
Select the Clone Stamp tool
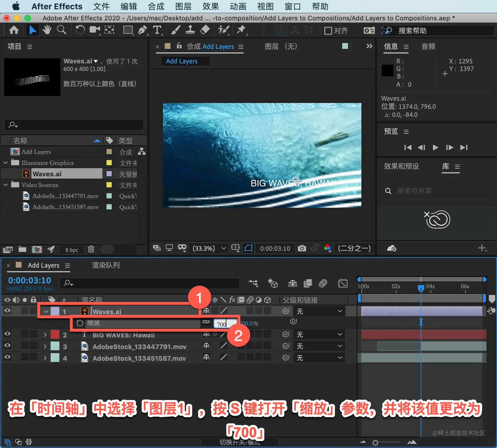(x=190, y=30)
